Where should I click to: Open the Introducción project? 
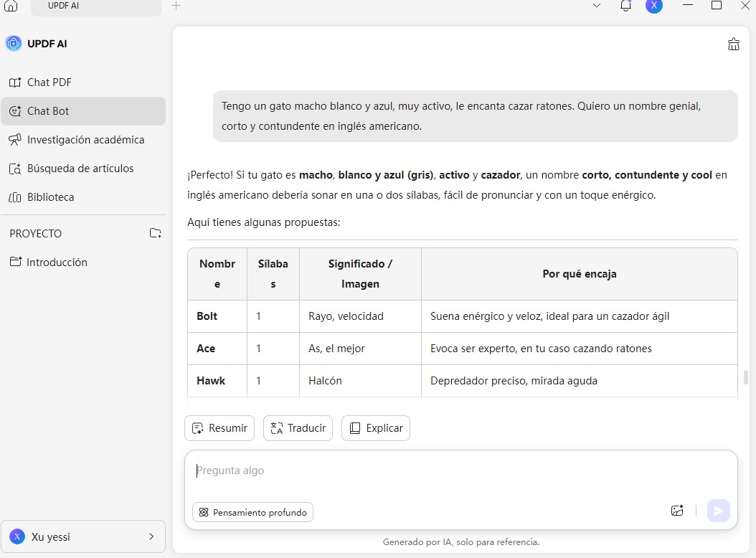coord(57,263)
